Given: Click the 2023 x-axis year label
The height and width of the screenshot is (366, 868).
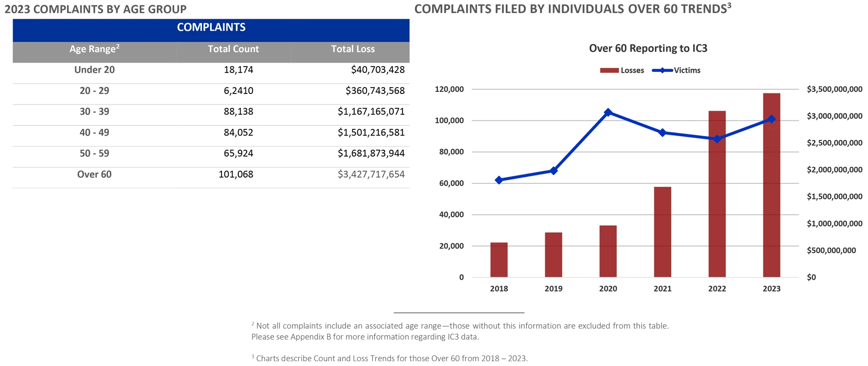Looking at the screenshot, I should (x=772, y=289).
